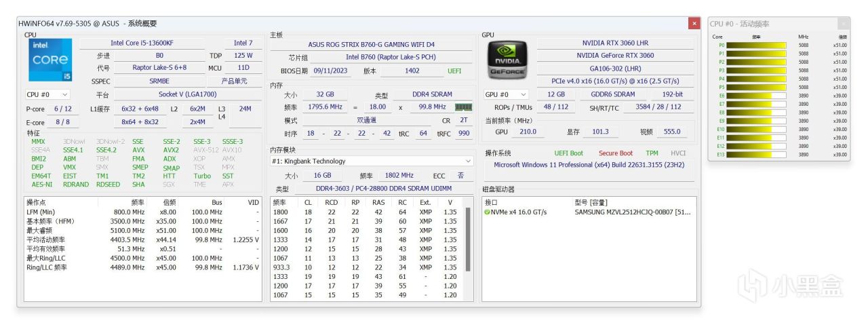The image size is (868, 323).
Task: Click the AVX2 feature flag
Action: 171,150
